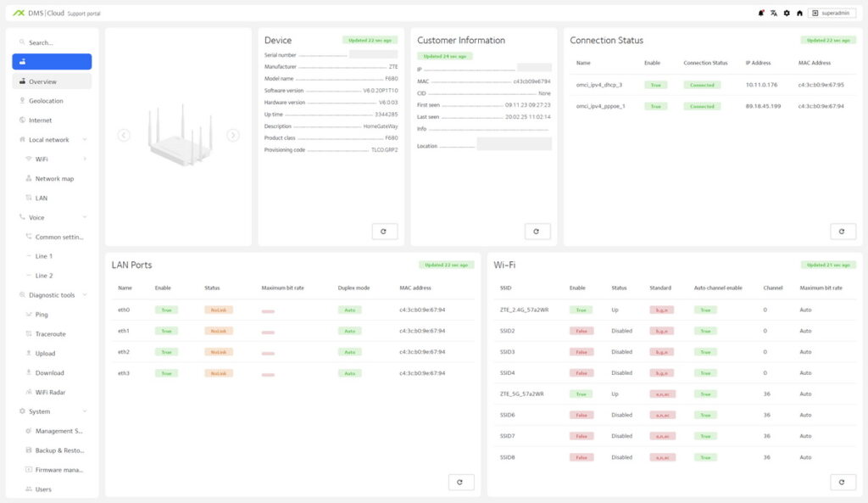Collapse the System section chevron
Image resolution: width=868 pixels, height=503 pixels.
(x=85, y=411)
